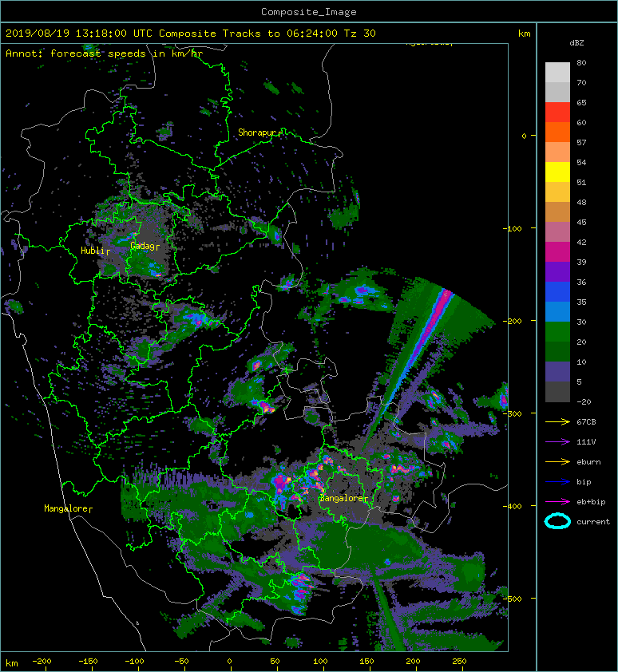Click the orange 60 dBZ color swatch
This screenshot has width=618, height=672.
557,132
